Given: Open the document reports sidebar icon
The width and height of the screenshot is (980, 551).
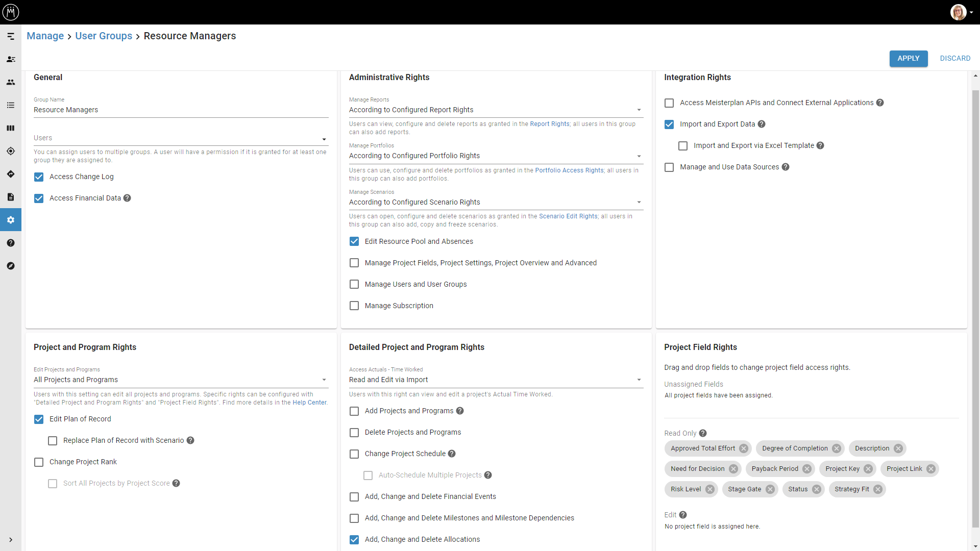Looking at the screenshot, I should 10,197.
